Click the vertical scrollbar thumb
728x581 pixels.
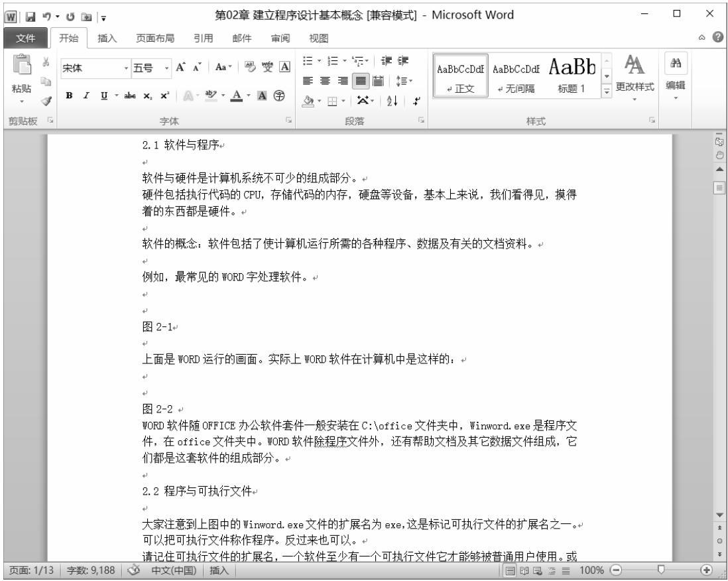click(x=719, y=188)
